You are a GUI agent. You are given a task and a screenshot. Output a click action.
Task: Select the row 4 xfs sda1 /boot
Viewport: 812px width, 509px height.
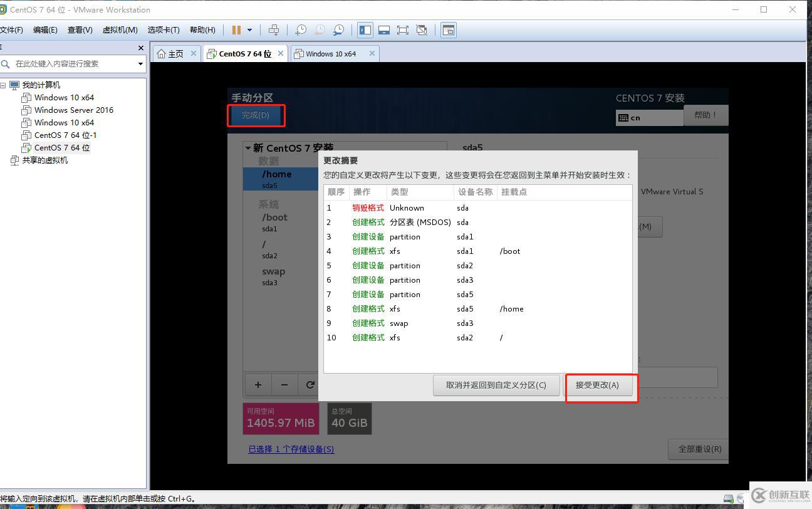click(477, 251)
